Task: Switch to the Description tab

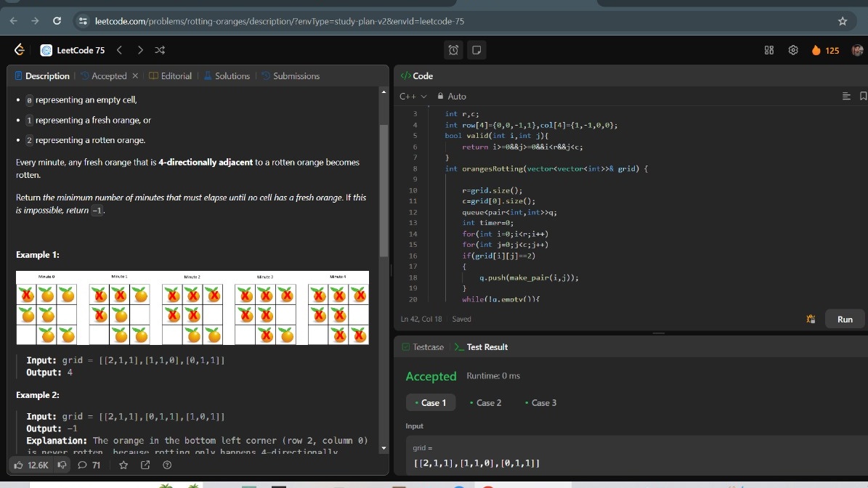Action: pos(42,76)
